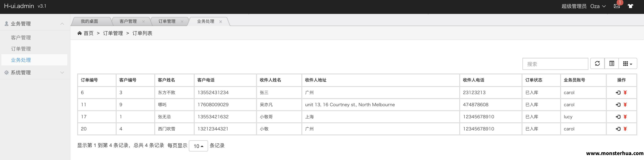Open the page size 10 dropdown

[198, 146]
